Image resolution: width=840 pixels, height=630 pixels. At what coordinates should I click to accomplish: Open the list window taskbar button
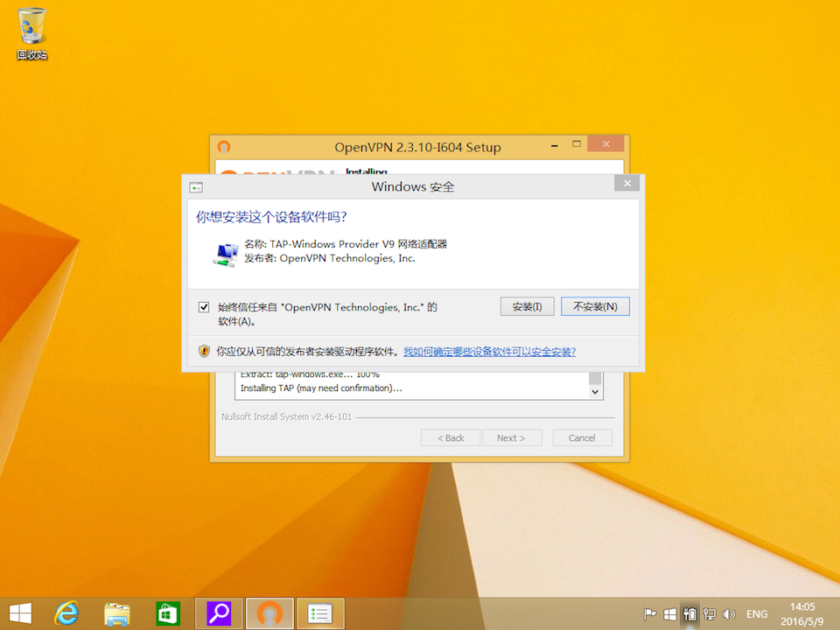click(x=320, y=614)
